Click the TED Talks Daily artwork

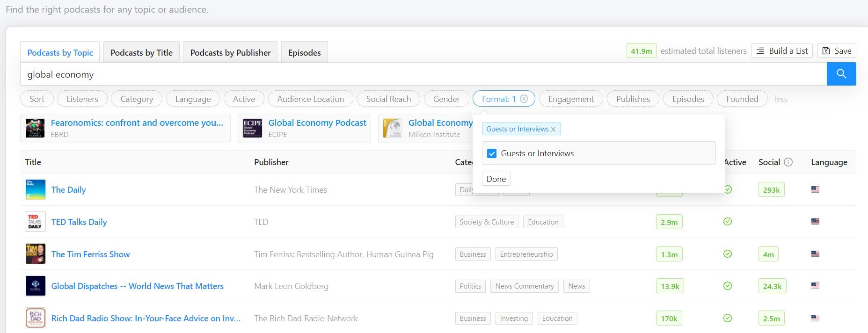pos(35,222)
